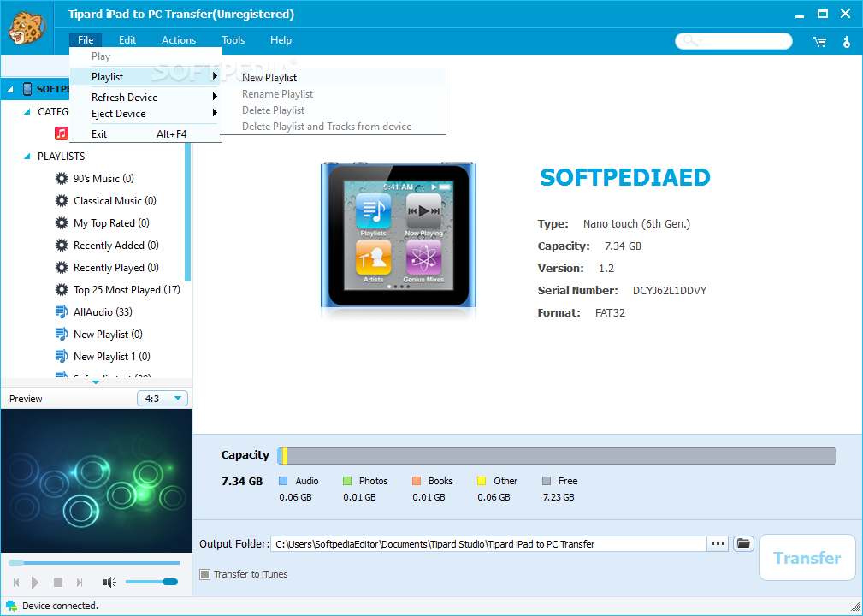Click the Free gray color swatch
The height and width of the screenshot is (616, 863).
coord(546,481)
